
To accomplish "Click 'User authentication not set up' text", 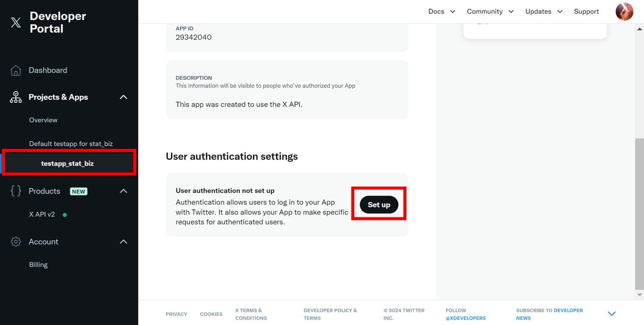I will (225, 191).
